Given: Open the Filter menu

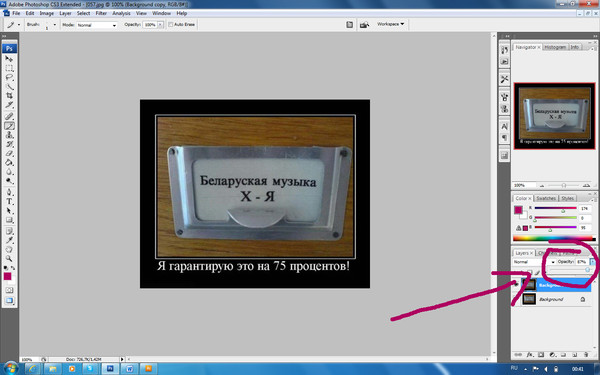Looking at the screenshot, I should coord(101,13).
